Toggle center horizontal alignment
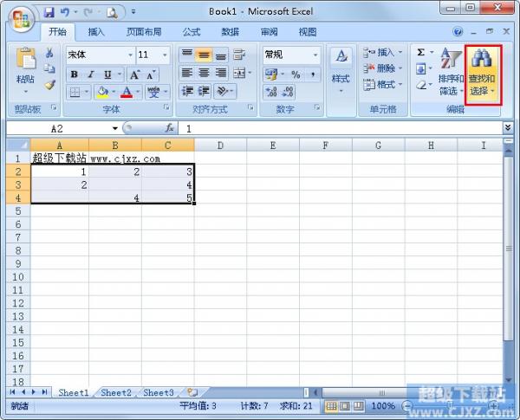 (x=204, y=74)
